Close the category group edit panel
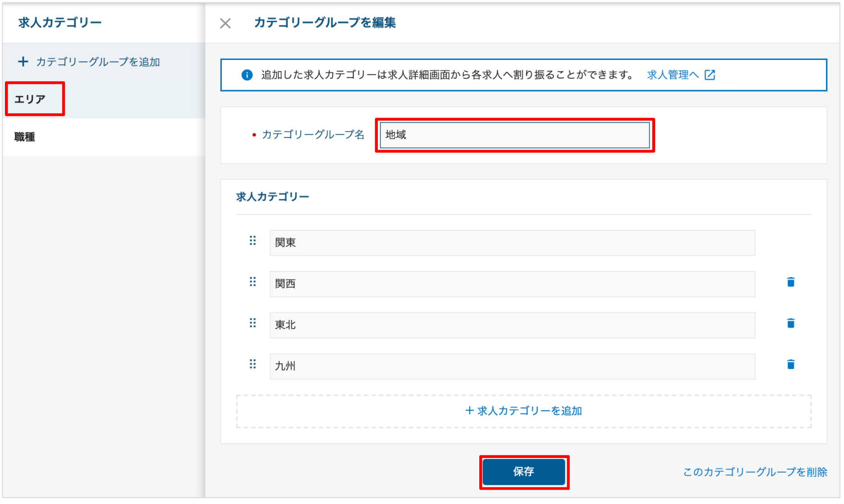Screen dimensions: 844x504 click(x=225, y=23)
